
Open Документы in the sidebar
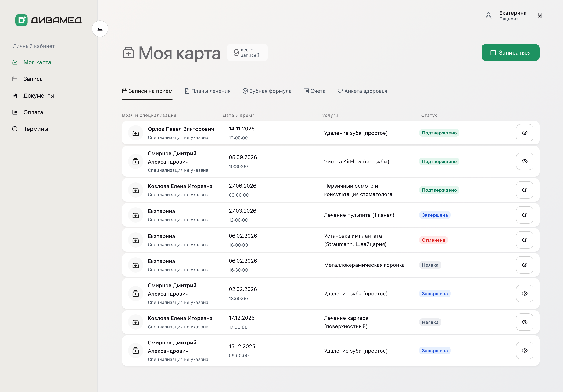(33, 96)
